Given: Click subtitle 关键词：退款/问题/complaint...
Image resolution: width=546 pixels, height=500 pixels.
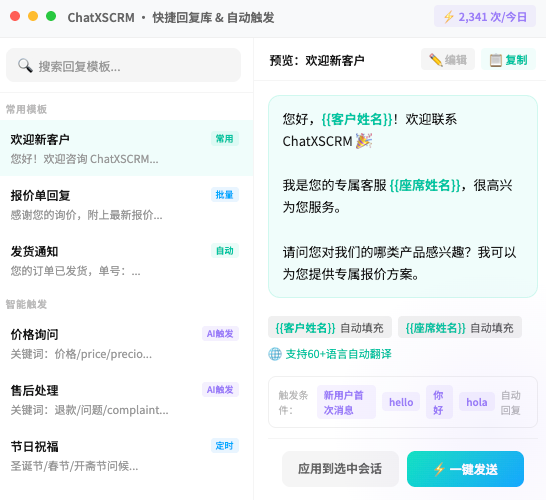Looking at the screenshot, I should click(89, 410).
